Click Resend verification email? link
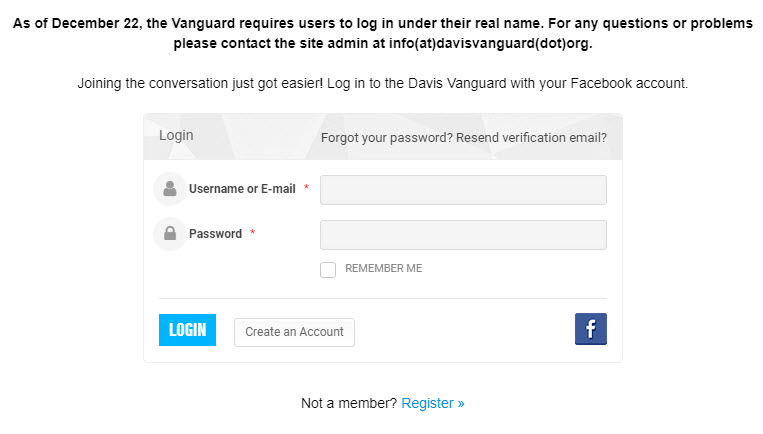Image resolution: width=763 pixels, height=434 pixels. click(x=531, y=137)
